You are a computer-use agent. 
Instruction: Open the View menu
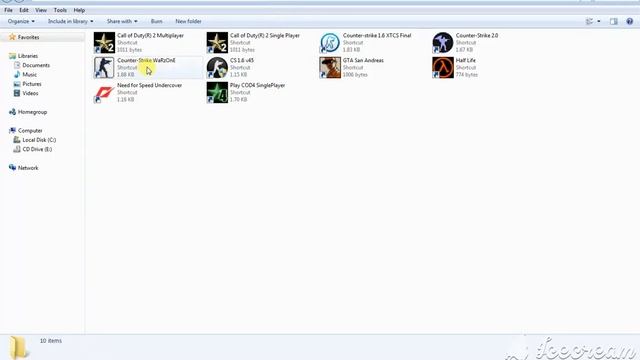point(41,10)
